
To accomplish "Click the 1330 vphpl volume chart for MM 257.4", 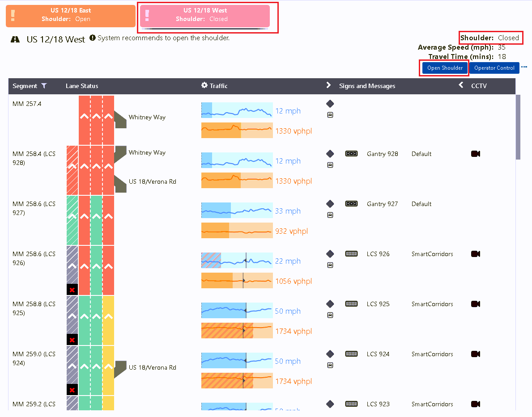I will (237, 130).
